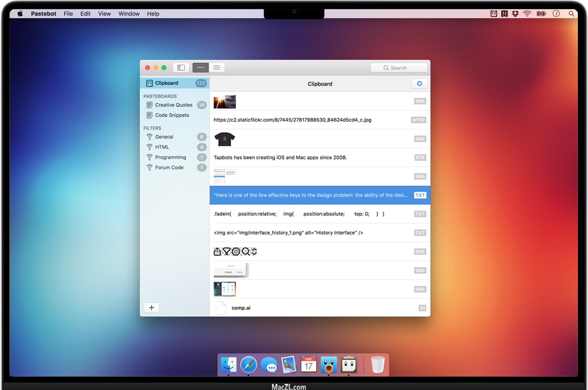Viewport: 588px width, 390px height.
Task: Open the Code Snippets pasteboard
Action: tap(172, 115)
